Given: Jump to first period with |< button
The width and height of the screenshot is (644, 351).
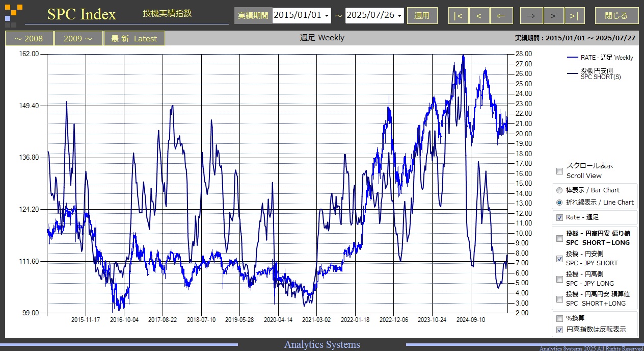Looking at the screenshot, I should point(458,16).
